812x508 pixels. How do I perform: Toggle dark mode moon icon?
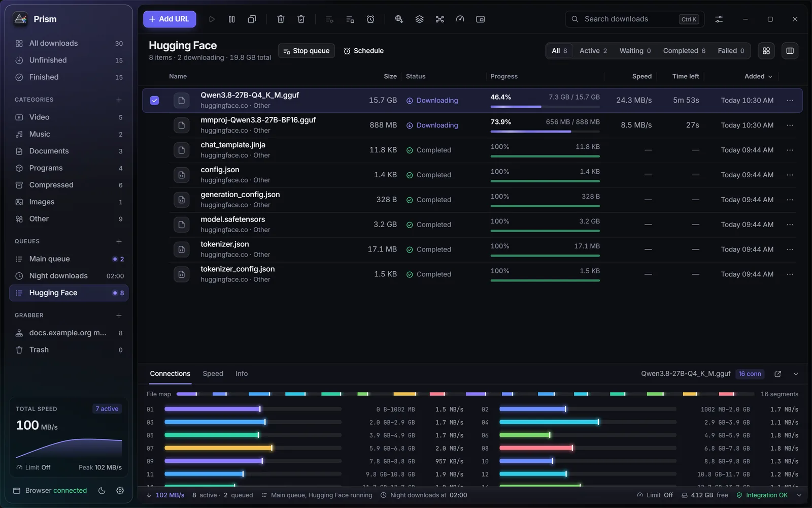(101, 490)
